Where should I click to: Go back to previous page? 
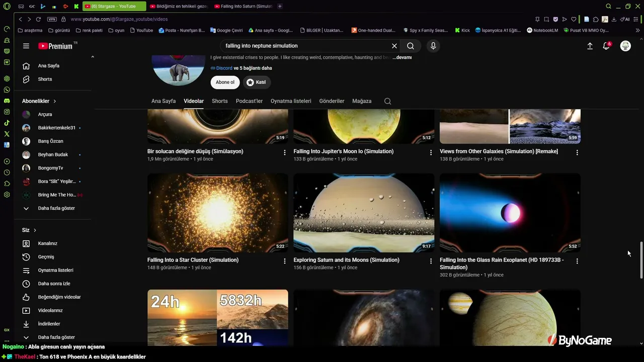[21, 19]
